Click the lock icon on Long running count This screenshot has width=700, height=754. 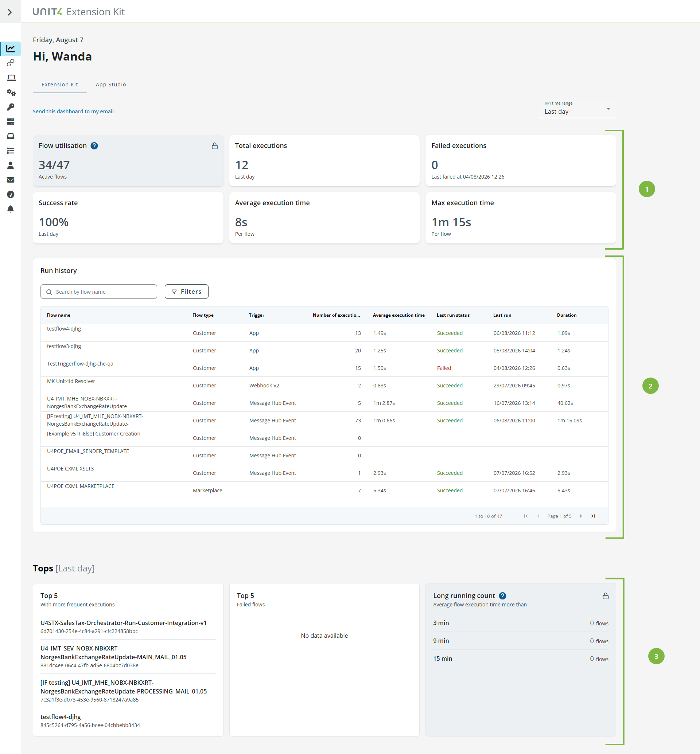(x=605, y=596)
